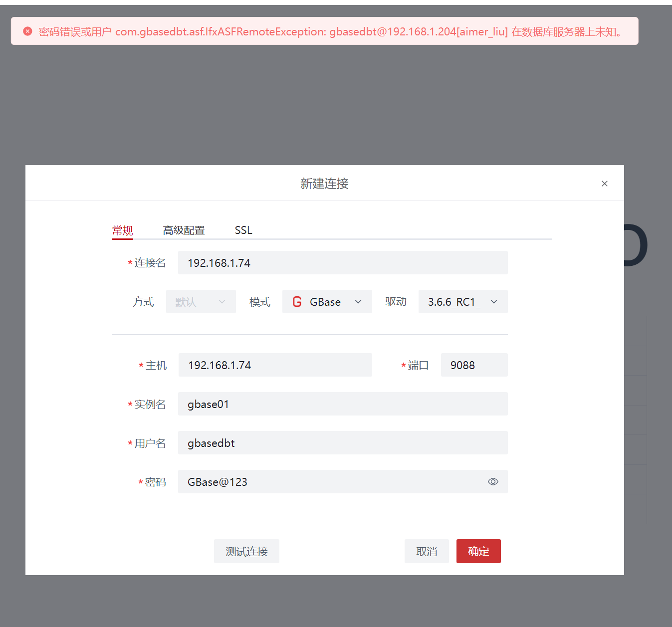This screenshot has width=672, height=627.
Task: Focus the 主机 input field
Action: click(x=275, y=365)
